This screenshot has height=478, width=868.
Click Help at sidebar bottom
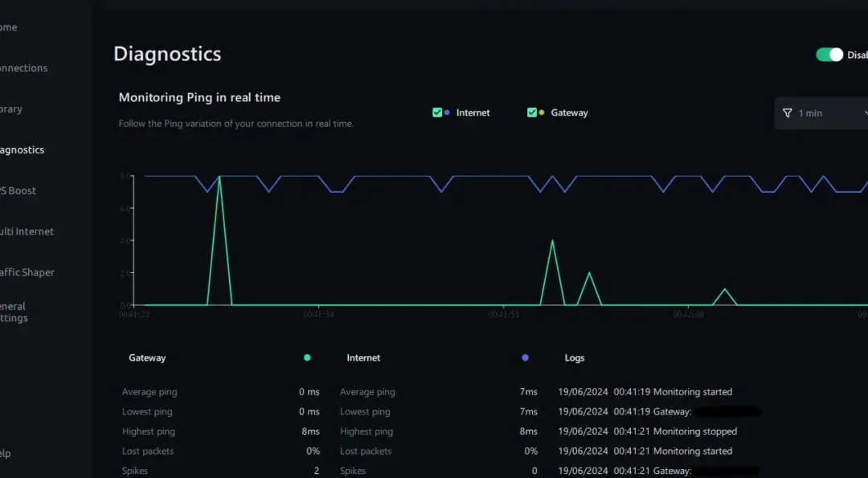pyautogui.click(x=5, y=453)
